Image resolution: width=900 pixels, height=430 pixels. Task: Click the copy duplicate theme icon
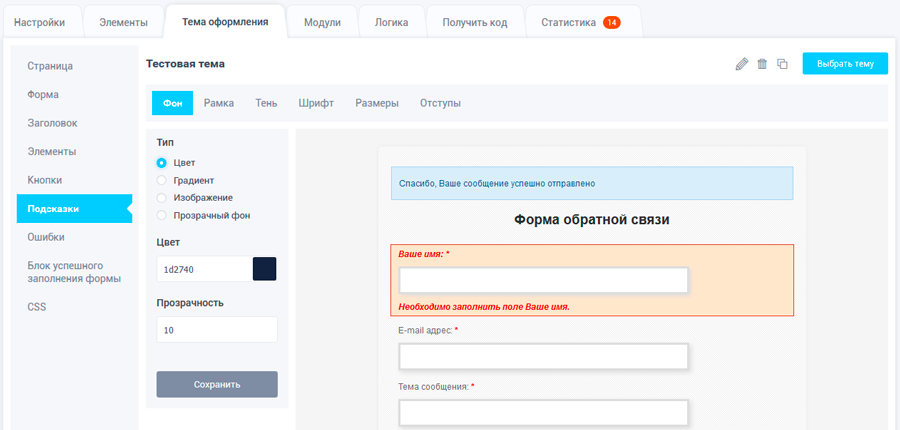coord(782,64)
